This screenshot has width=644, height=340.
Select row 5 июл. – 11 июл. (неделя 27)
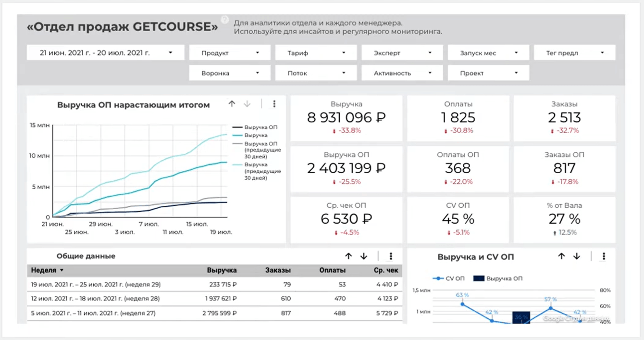click(215, 314)
